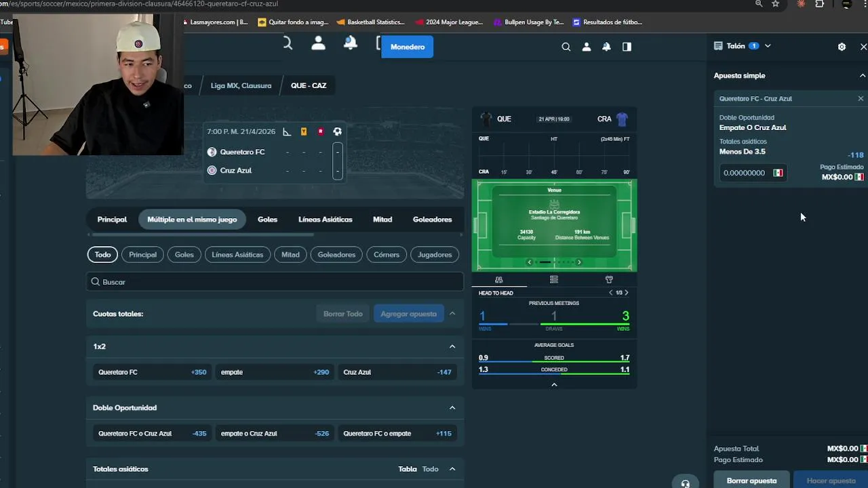Open Múltiple en el mismo juego tab

click(192, 220)
